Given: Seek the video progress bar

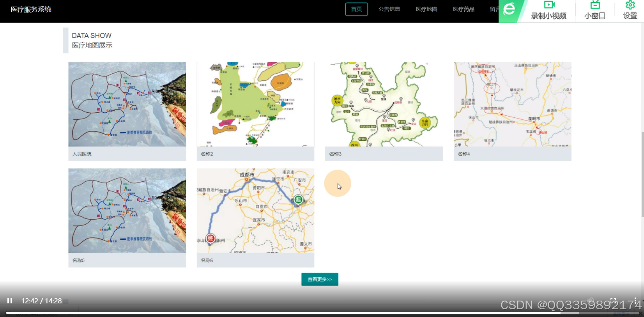Looking at the screenshot, I should (322, 313).
